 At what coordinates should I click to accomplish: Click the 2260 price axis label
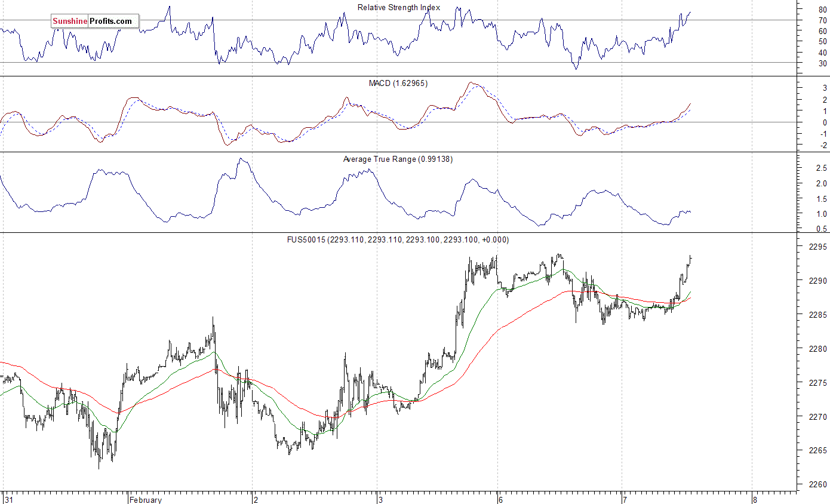[x=818, y=484]
